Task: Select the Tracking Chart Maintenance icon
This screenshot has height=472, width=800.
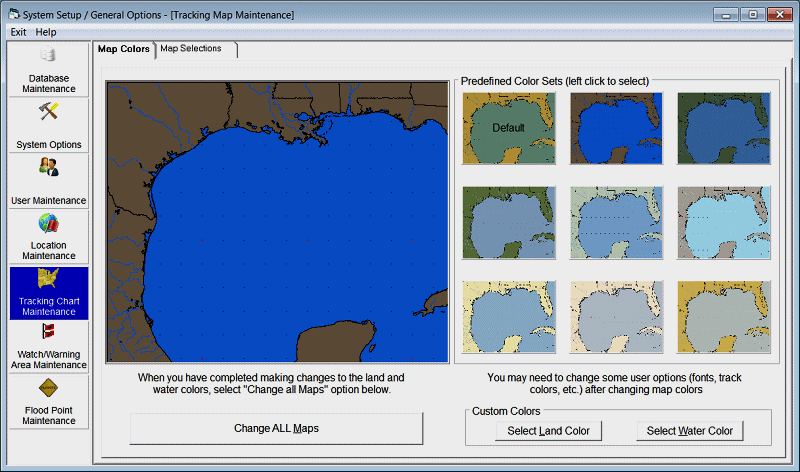Action: (49, 279)
